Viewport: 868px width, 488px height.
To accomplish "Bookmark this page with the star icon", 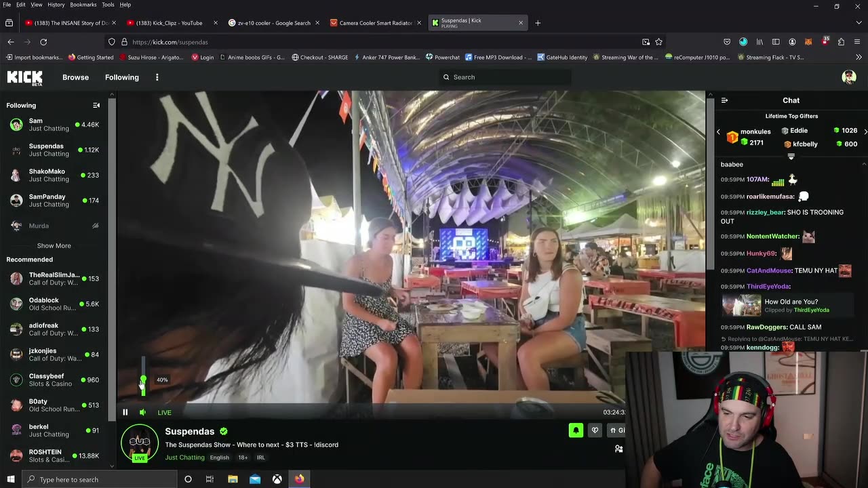I will (658, 42).
